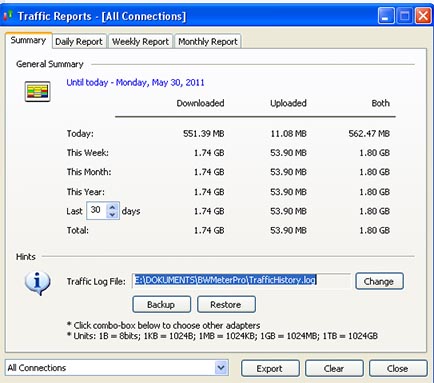The width and height of the screenshot is (434, 383).
Task: Click Total row uploaded value 53.90 MB
Action: (x=288, y=230)
